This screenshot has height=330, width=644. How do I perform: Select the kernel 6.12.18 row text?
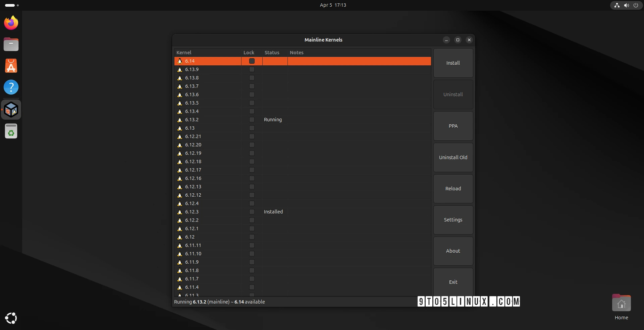193,161
